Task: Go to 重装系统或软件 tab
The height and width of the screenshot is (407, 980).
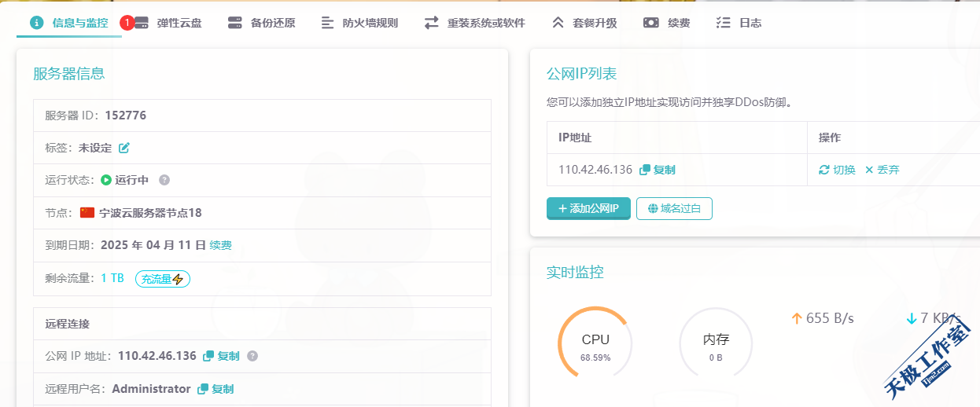Action: tap(474, 23)
